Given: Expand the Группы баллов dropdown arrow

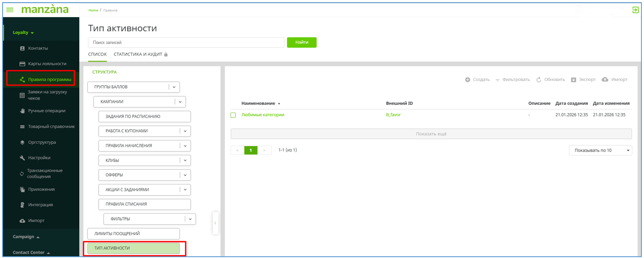Looking at the screenshot, I should pos(174,87).
